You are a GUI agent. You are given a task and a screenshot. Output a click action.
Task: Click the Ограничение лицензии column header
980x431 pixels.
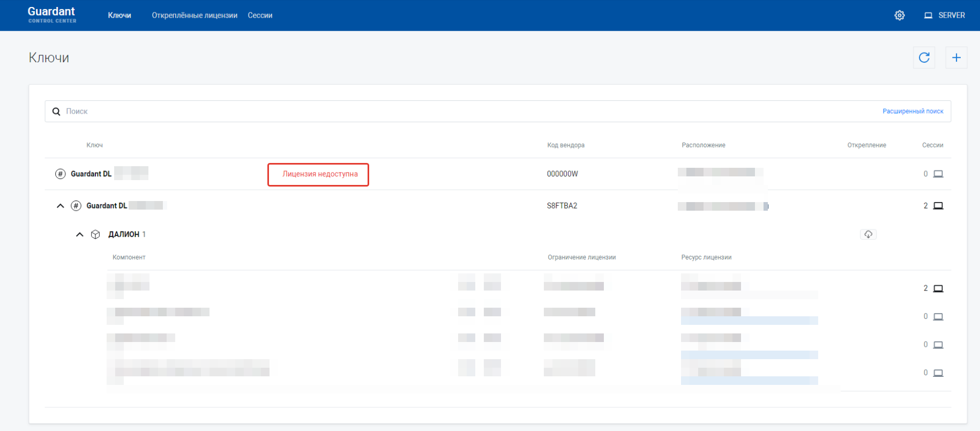click(581, 257)
